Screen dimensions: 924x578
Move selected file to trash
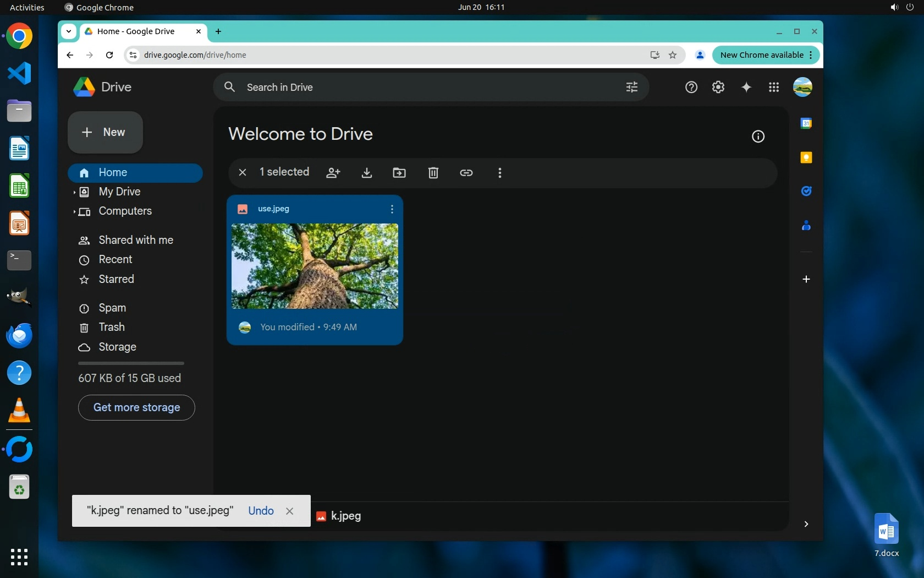point(433,173)
